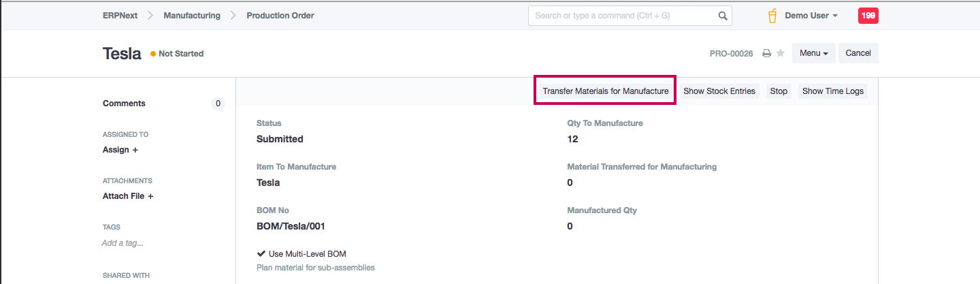The height and width of the screenshot is (284, 980).
Task: Click the star icon to favorite order
Action: coord(781,53)
